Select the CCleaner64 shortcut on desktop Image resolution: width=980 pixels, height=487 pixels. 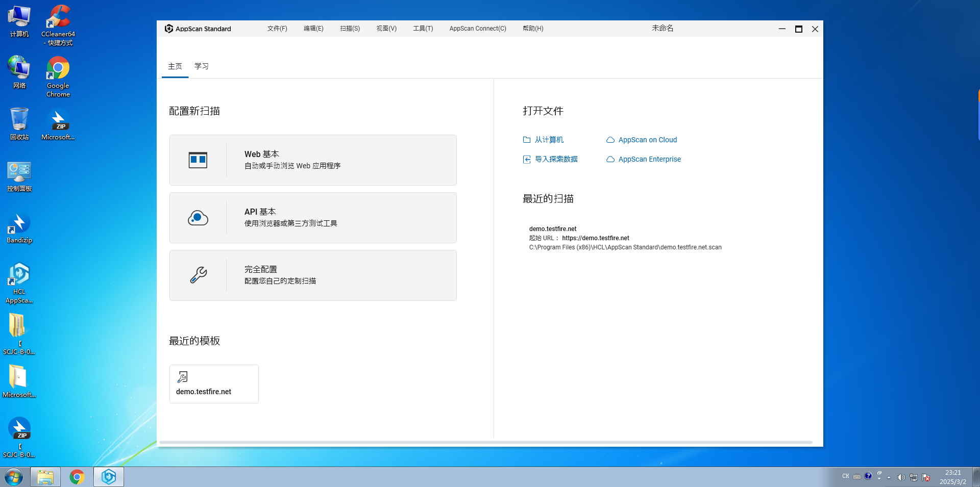point(58,25)
